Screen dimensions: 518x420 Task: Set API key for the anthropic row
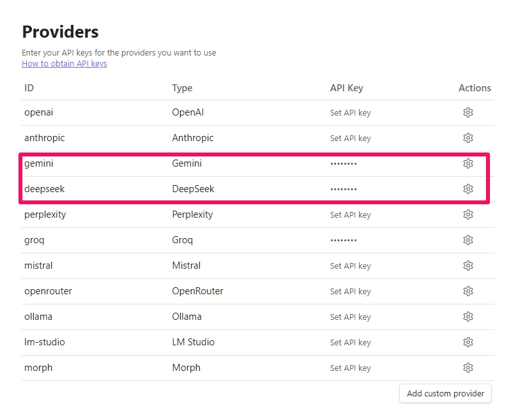351,139
